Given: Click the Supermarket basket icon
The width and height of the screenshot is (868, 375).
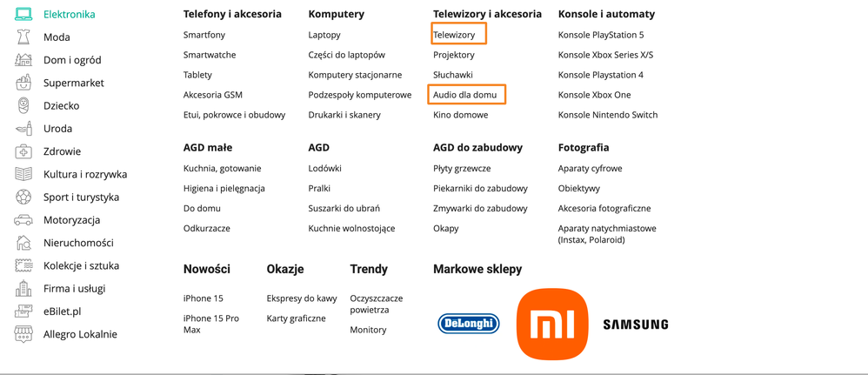Looking at the screenshot, I should pyautogui.click(x=23, y=83).
